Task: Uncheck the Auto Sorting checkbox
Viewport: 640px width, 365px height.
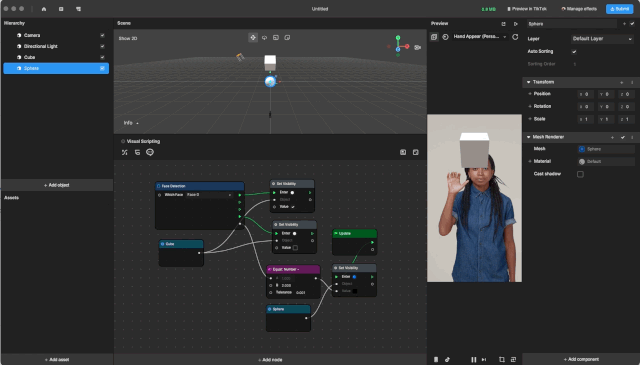Action: click(574, 51)
